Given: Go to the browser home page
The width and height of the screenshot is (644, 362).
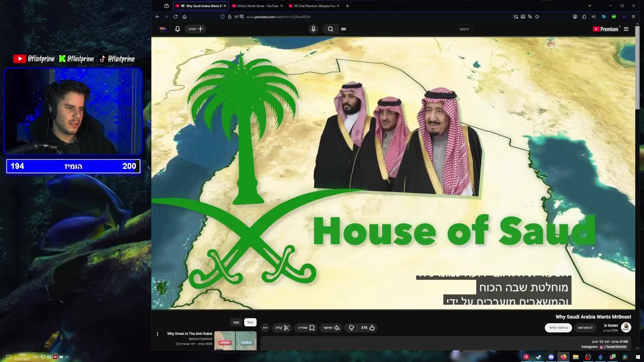Looking at the screenshot, I should (x=184, y=17).
